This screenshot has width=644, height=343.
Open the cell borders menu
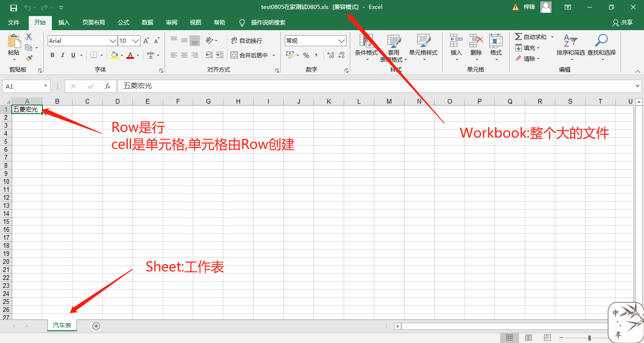point(93,55)
